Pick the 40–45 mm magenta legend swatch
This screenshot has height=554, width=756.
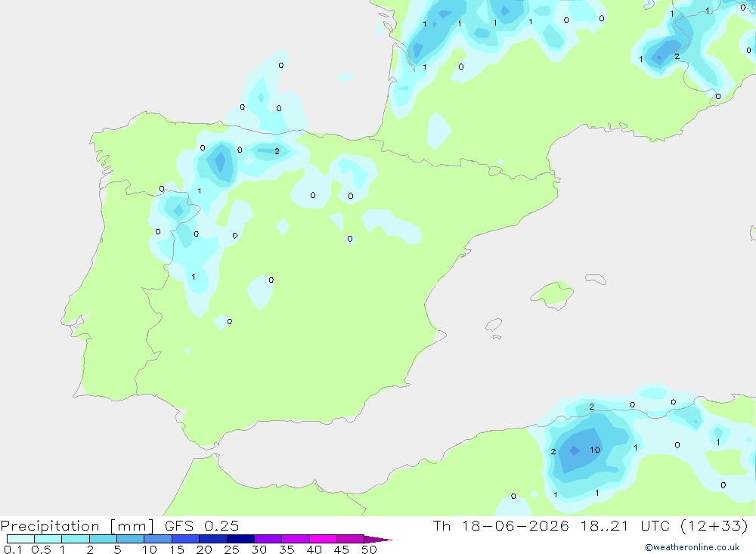[323, 539]
